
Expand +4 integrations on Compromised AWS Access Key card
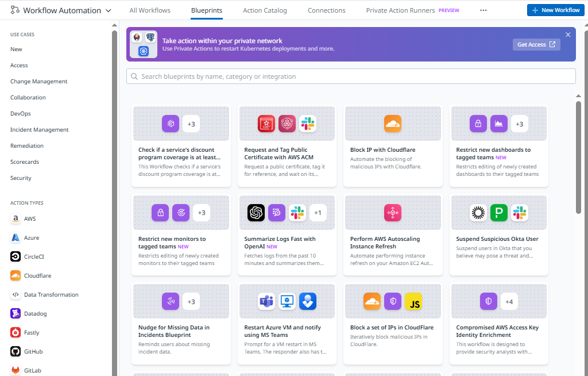click(509, 301)
